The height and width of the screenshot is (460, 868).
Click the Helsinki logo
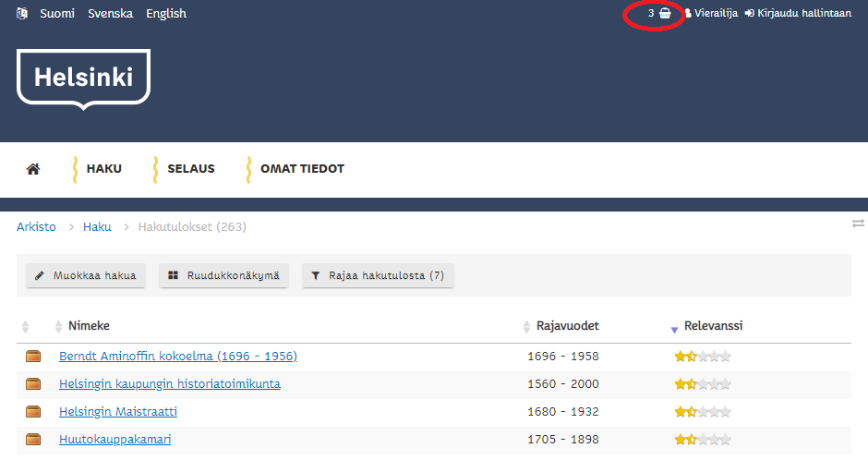pos(83,78)
